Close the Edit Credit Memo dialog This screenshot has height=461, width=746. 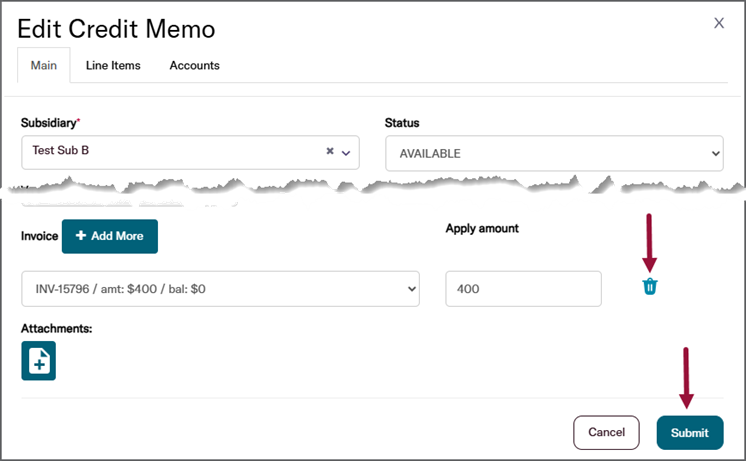tap(719, 23)
